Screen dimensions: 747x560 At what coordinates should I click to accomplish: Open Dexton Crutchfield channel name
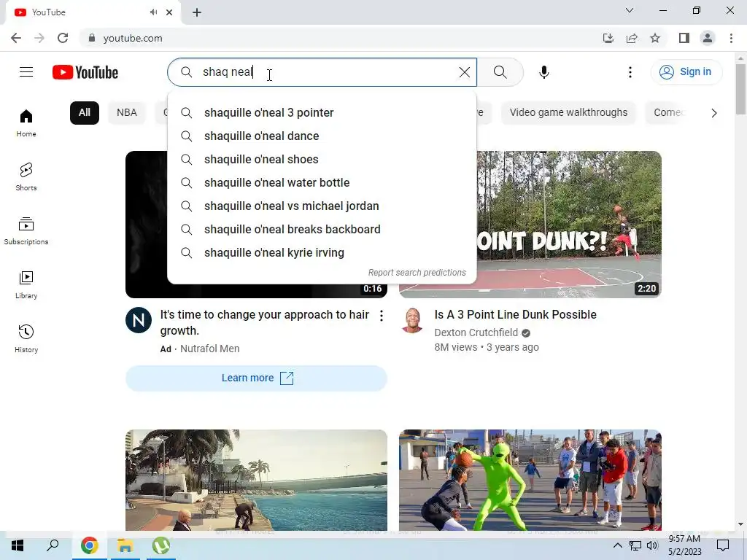476,332
